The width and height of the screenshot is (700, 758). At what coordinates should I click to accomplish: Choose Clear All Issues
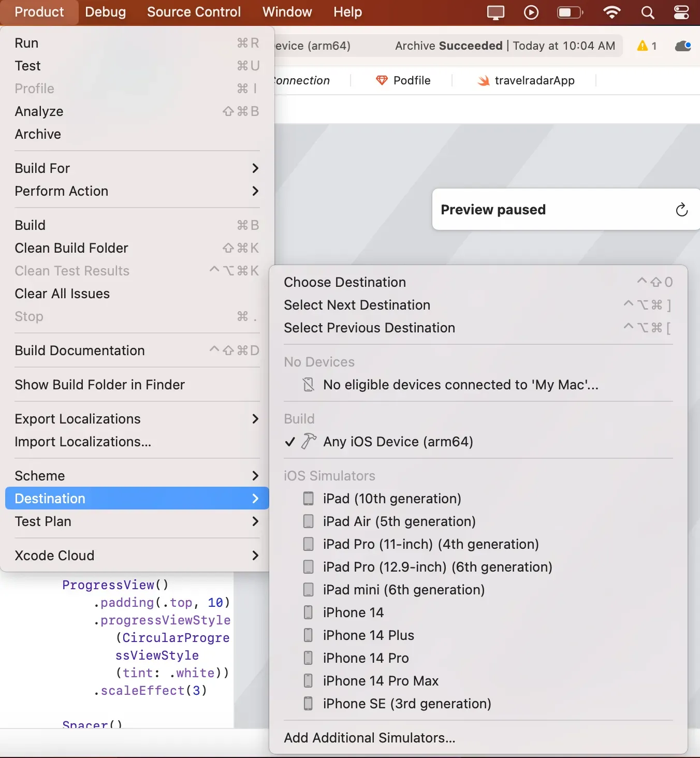[137, 293]
